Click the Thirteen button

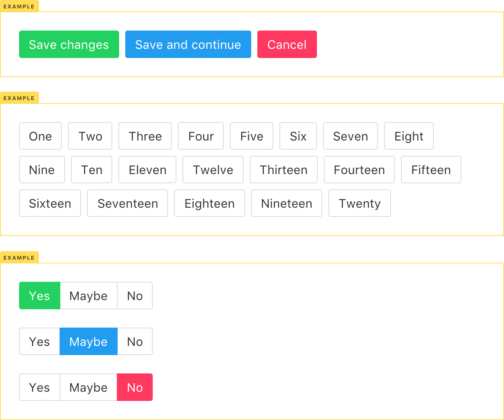click(x=283, y=170)
